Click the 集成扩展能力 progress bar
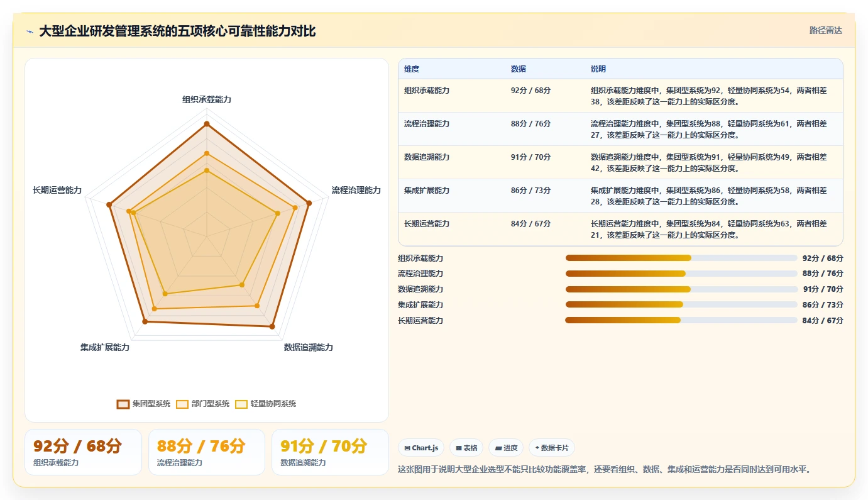This screenshot has width=868, height=500. click(681, 304)
